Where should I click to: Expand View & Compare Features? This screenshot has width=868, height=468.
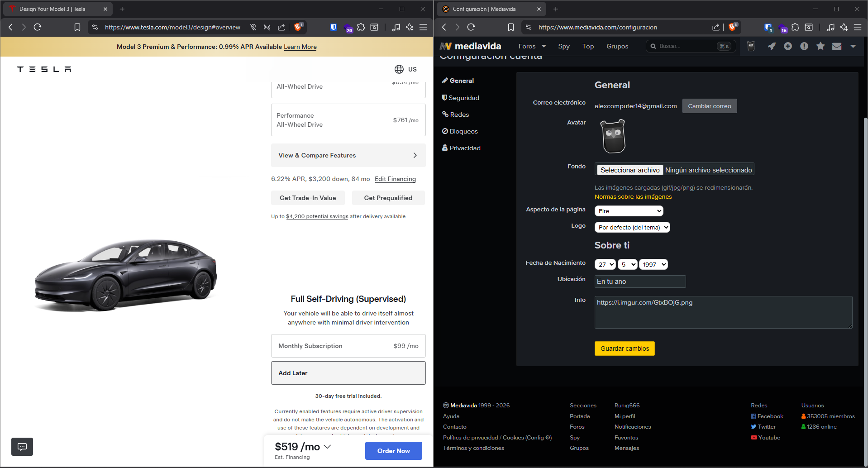pos(348,155)
